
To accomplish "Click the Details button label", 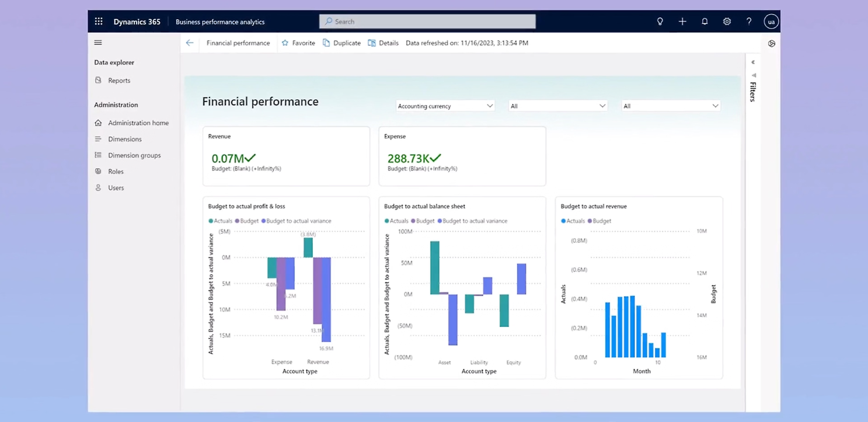I will tap(389, 43).
